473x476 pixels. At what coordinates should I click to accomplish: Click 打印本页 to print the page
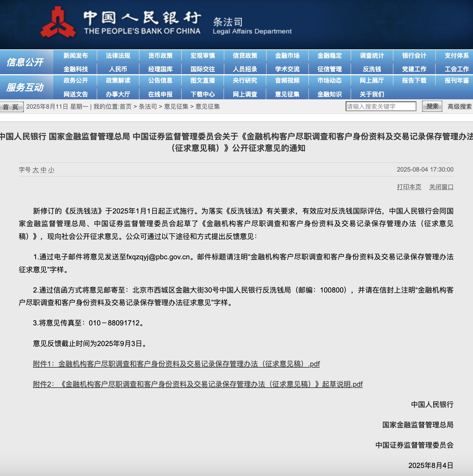pyautogui.click(x=409, y=187)
